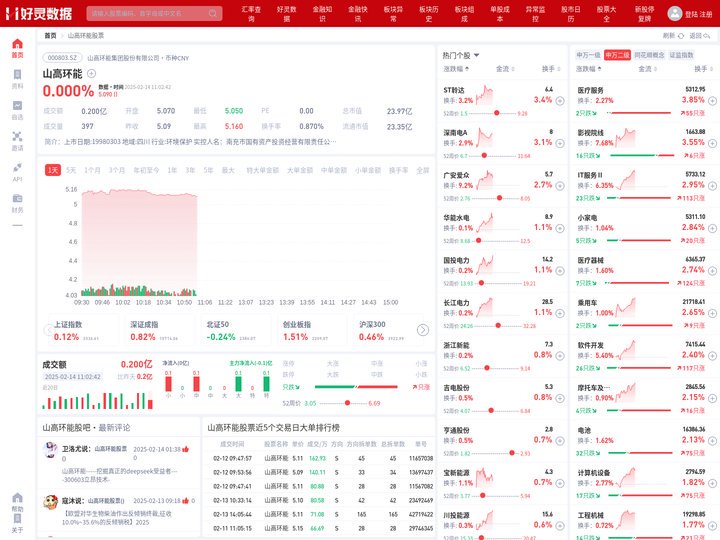Image resolution: width=720 pixels, height=540 pixels.
Task: Open the 上证指数 index card
Action: coord(86,331)
